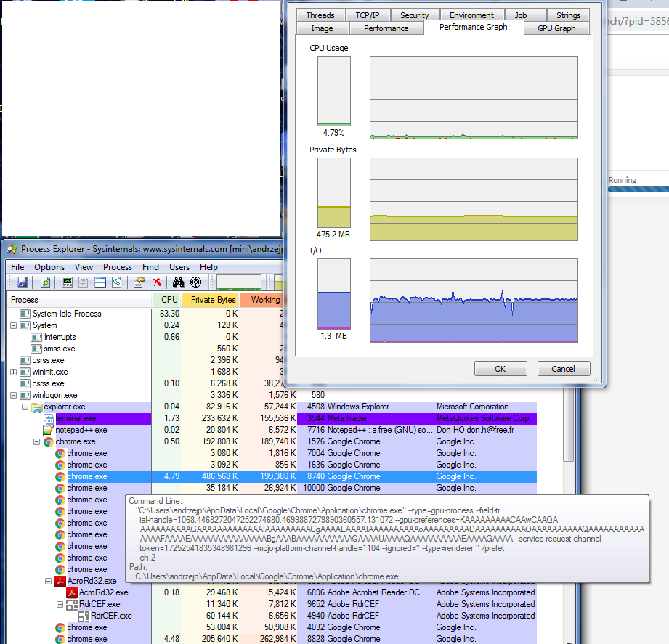Screen dimensions: 669x644
Task: Switch to the Environment tab
Action: pyautogui.click(x=471, y=15)
